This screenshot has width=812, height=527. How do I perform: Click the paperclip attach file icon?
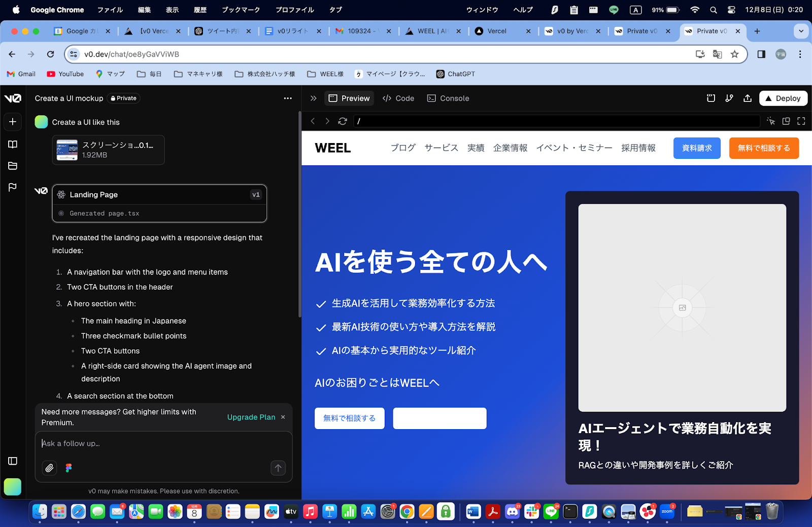pos(49,468)
